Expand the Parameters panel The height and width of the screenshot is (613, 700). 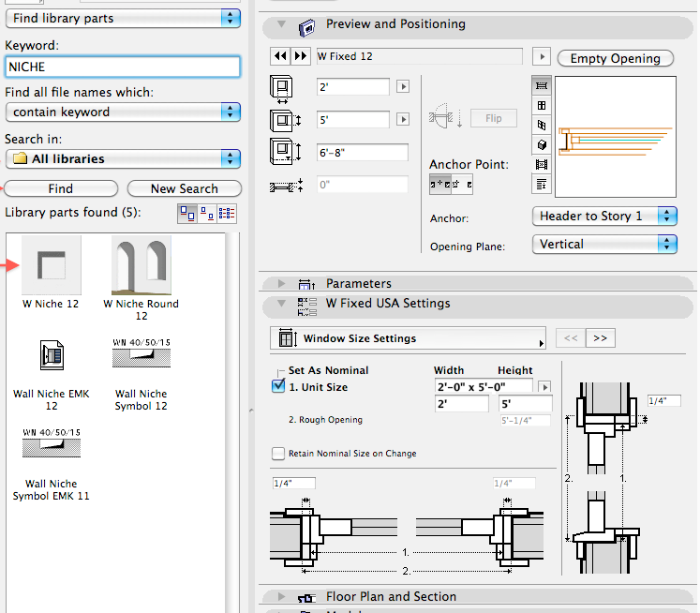(x=281, y=283)
